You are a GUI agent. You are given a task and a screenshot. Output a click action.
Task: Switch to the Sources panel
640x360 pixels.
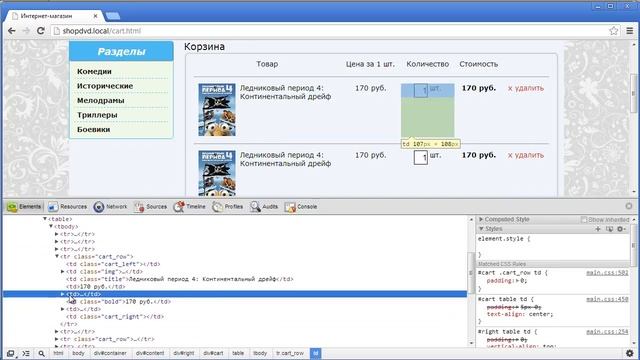click(x=151, y=207)
